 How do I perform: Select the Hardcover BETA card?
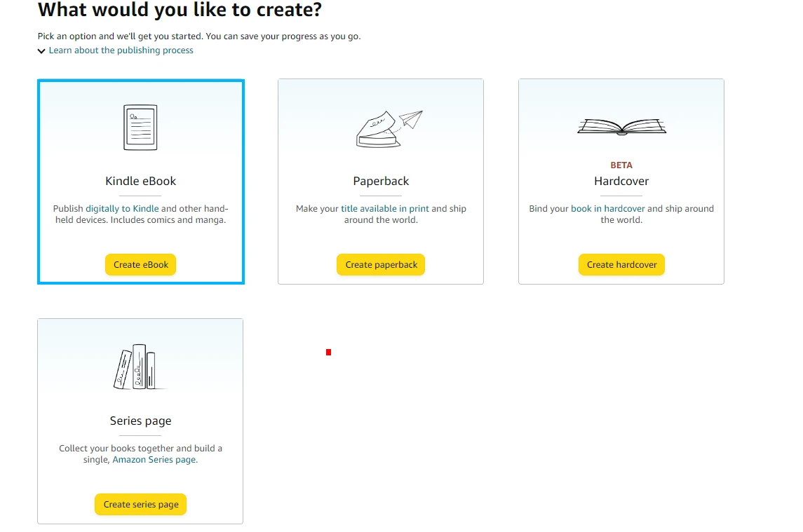(621, 181)
